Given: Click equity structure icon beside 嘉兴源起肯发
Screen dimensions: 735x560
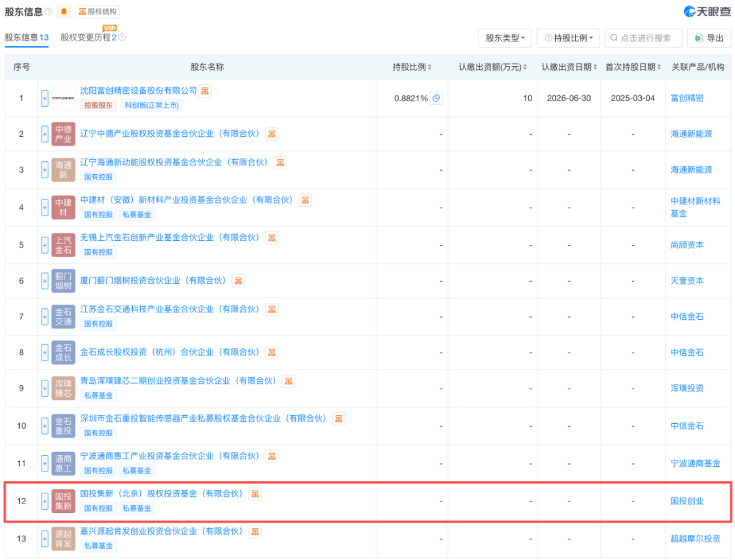Looking at the screenshot, I should click(x=255, y=531).
